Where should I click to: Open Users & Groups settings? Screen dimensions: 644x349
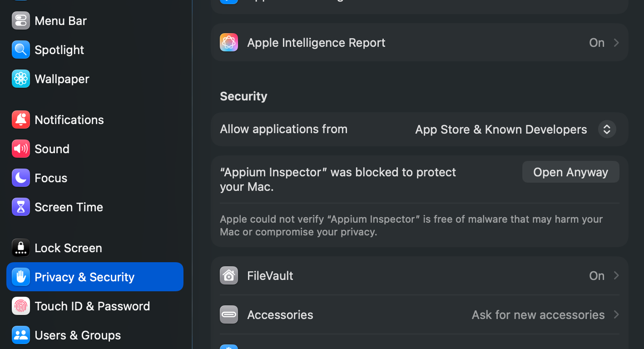click(x=78, y=335)
